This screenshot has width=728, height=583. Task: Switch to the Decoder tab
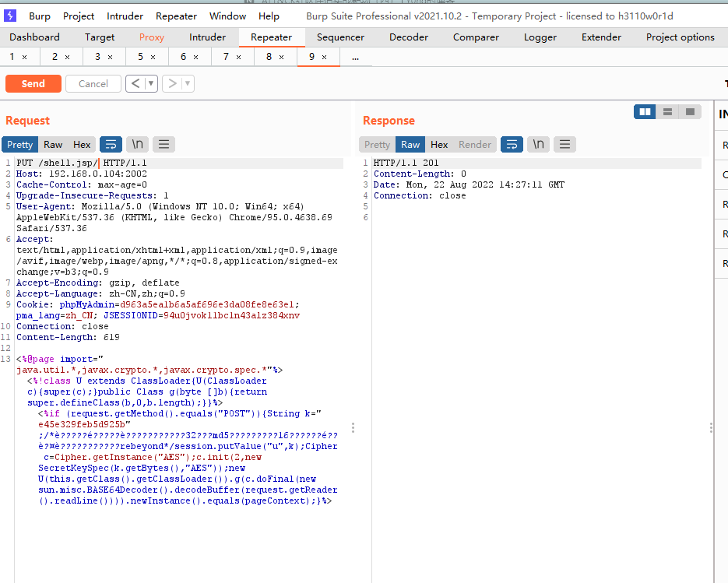pos(409,37)
